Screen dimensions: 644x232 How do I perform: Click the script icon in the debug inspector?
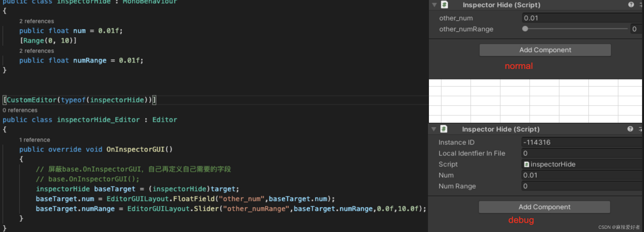(x=444, y=129)
